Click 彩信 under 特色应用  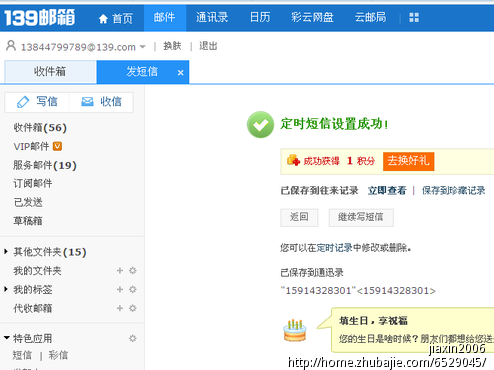point(58,355)
